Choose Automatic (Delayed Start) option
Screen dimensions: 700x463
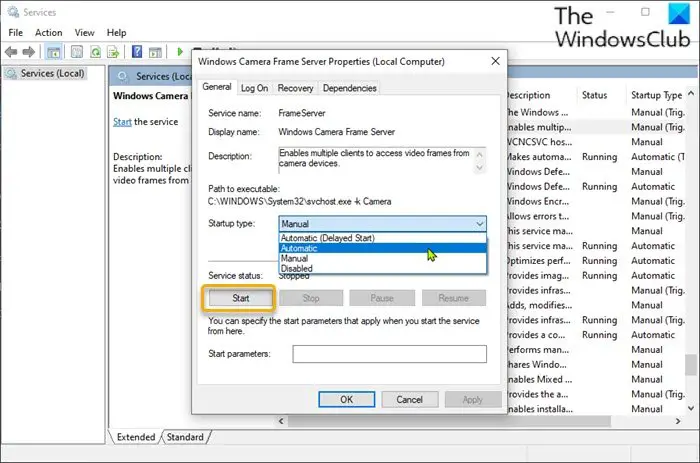click(383, 238)
